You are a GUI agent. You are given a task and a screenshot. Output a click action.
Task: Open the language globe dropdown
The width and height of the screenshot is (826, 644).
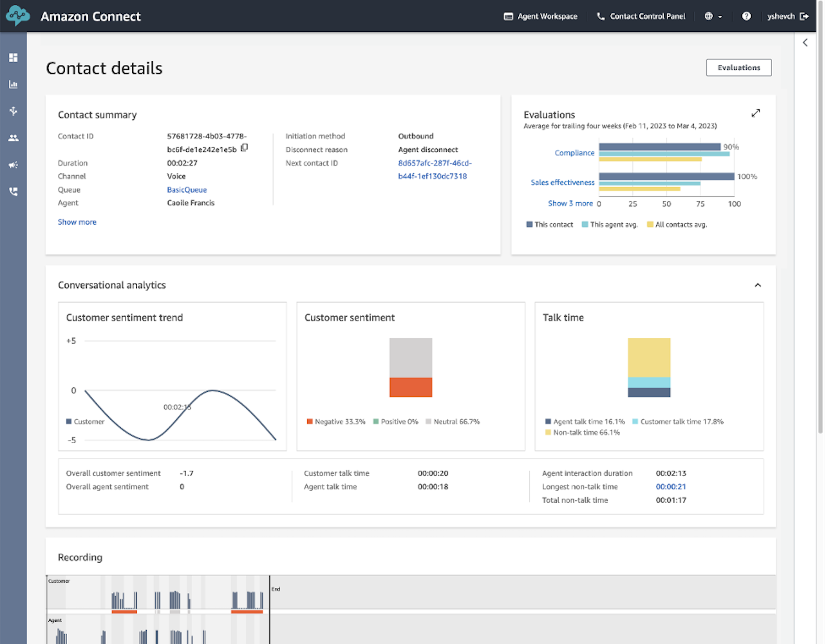(x=713, y=16)
